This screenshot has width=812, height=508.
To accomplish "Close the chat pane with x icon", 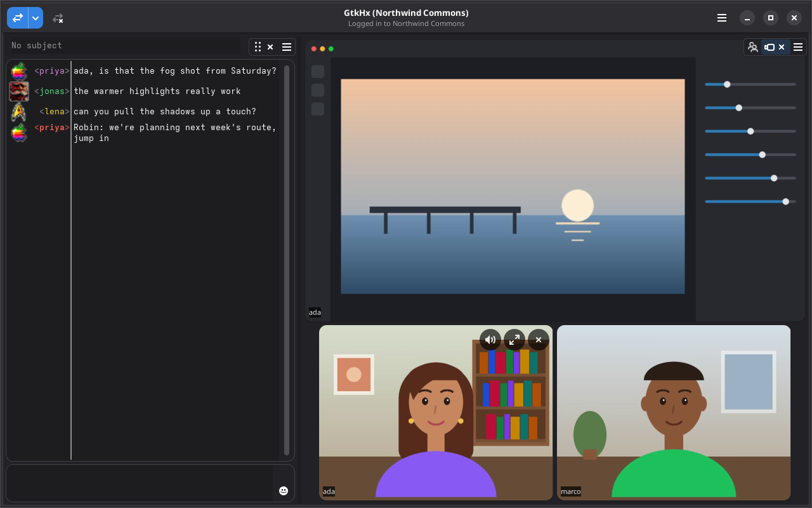I will (x=270, y=47).
